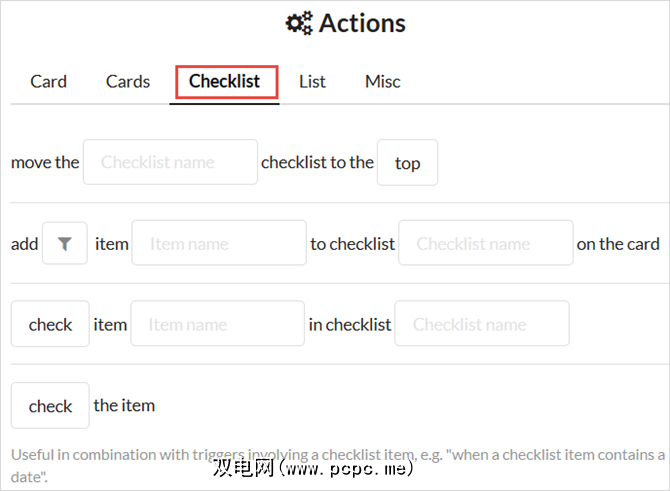Viewport: 670px width, 491px height.
Task: Toggle the 'top' position option
Action: pyautogui.click(x=407, y=163)
